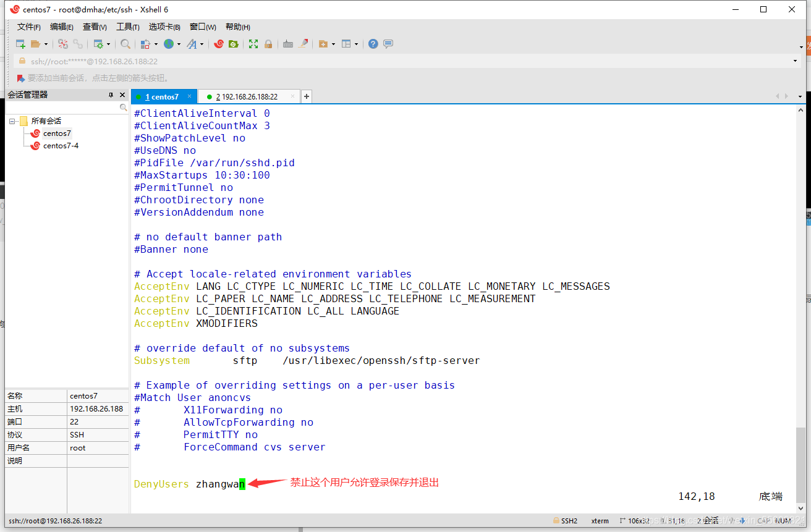This screenshot has width=811, height=532.
Task: Click the New session icon
Action: 20,44
